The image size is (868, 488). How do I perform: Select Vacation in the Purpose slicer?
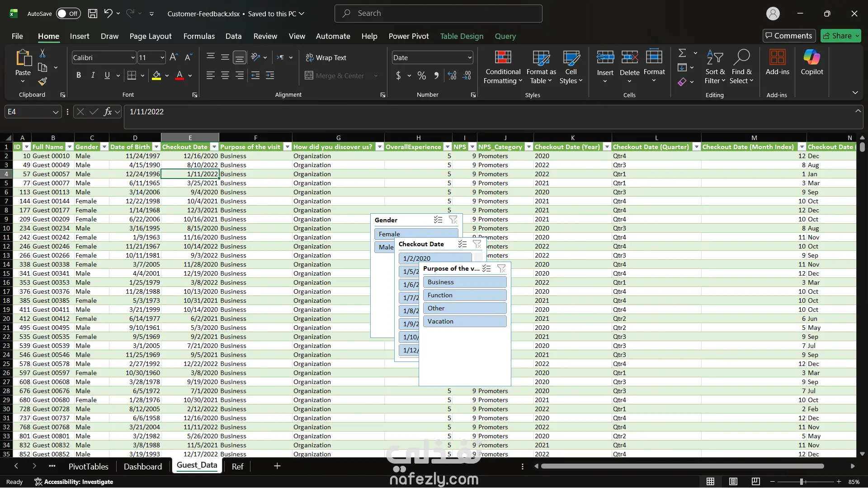(464, 321)
